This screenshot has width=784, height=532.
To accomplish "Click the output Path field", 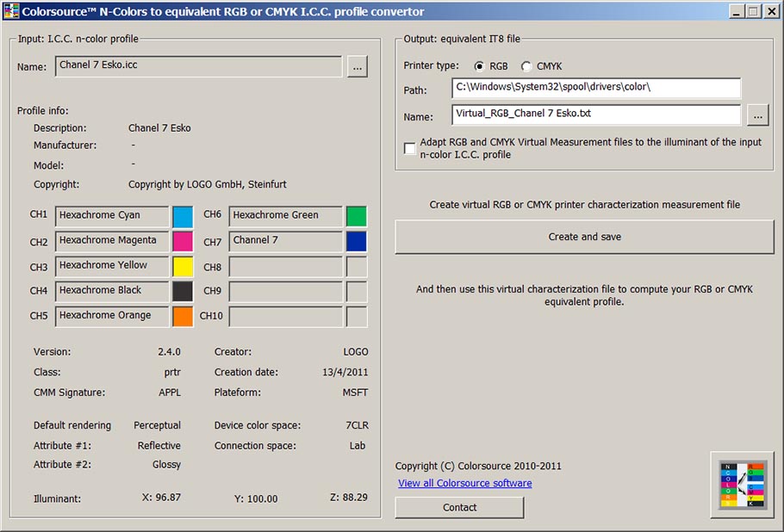I will [x=596, y=88].
